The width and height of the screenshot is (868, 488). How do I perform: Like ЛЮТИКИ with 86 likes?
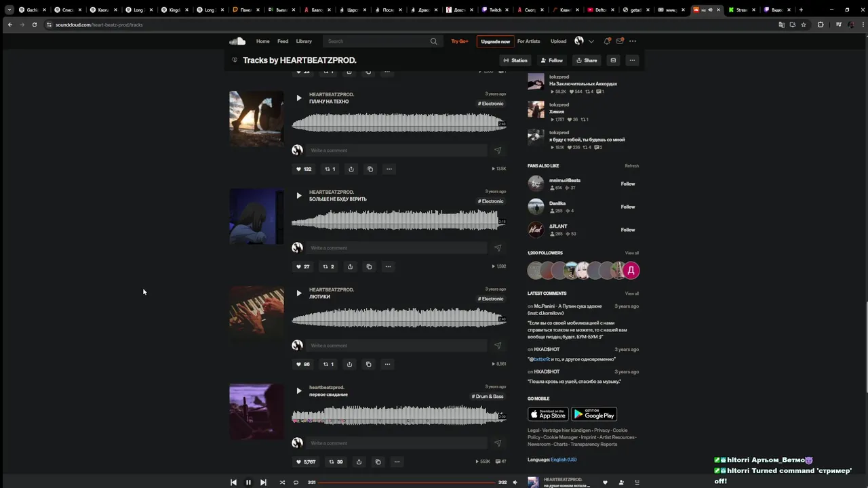tap(303, 364)
